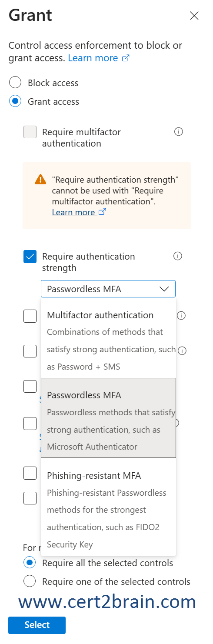213x644 pixels.
Task: Close the Grant panel with the X icon
Action: click(x=194, y=16)
